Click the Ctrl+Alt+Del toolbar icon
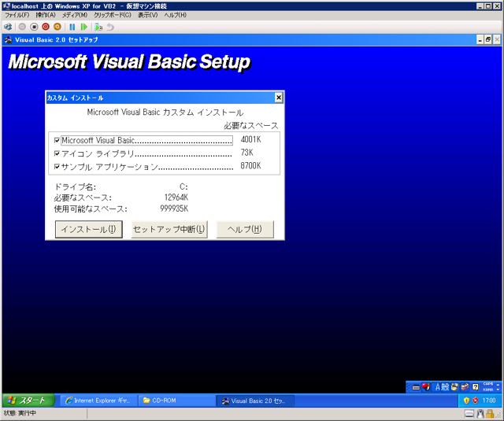The image size is (504, 421). [8, 27]
